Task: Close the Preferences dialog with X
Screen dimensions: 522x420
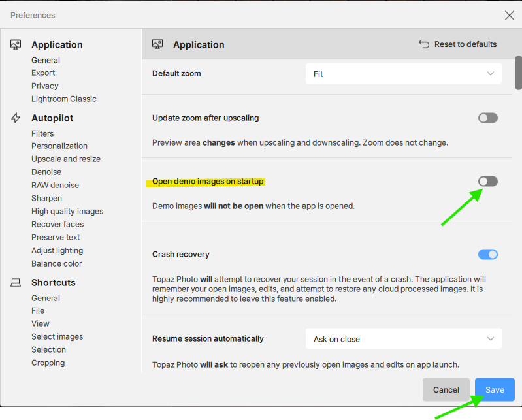Action: coord(510,15)
